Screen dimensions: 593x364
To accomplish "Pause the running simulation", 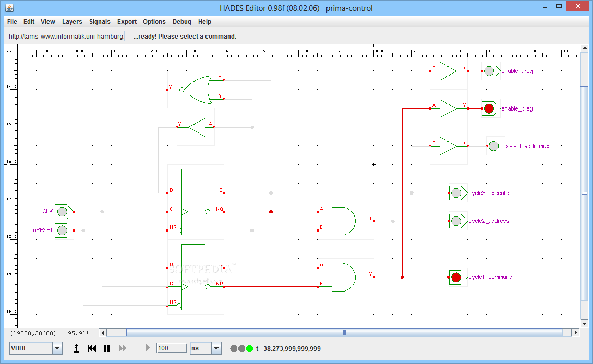I will (107, 348).
